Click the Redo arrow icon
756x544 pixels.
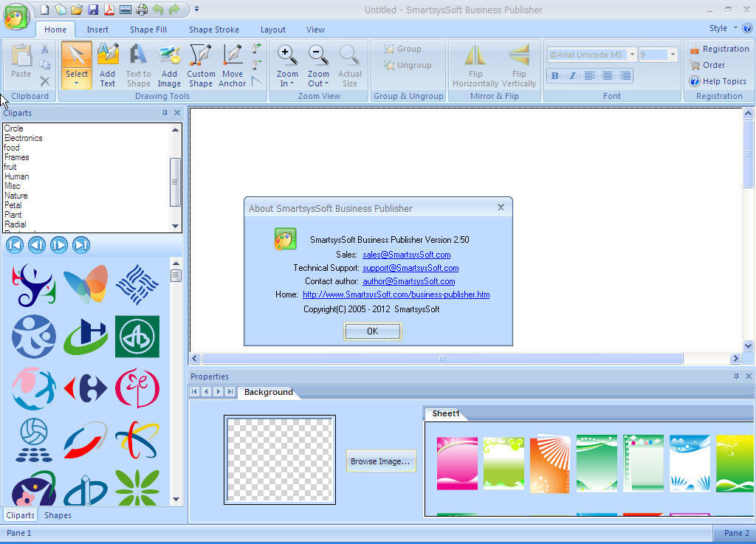pos(174,9)
